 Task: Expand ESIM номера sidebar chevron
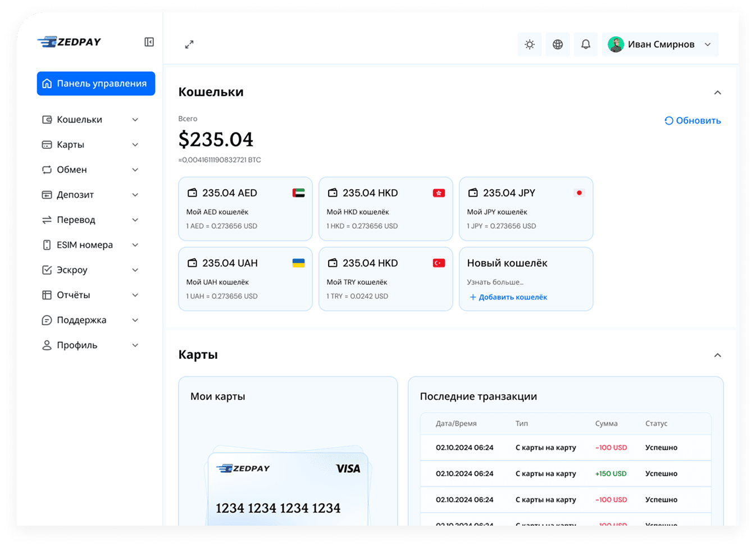pos(135,245)
